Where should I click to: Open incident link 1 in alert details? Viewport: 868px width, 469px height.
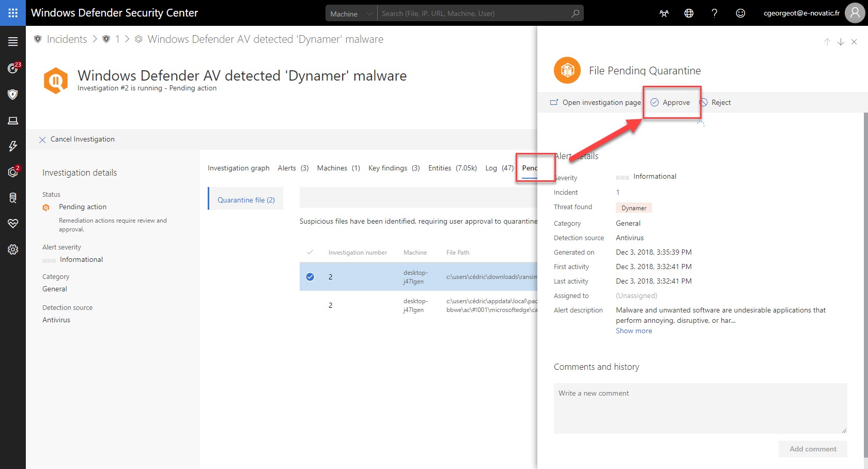[x=617, y=192]
